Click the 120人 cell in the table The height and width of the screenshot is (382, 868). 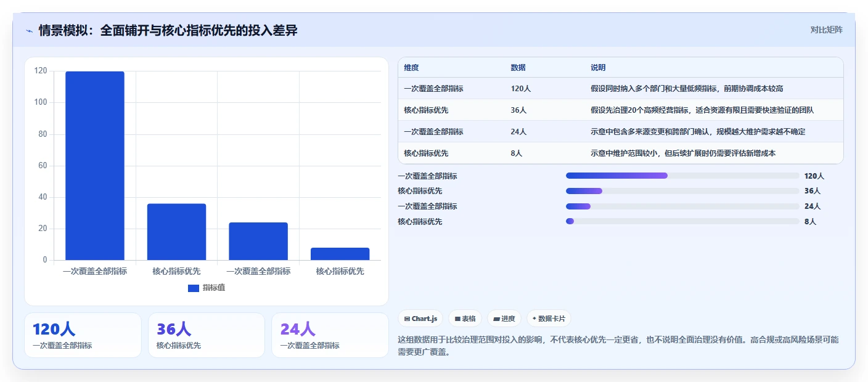coord(521,89)
